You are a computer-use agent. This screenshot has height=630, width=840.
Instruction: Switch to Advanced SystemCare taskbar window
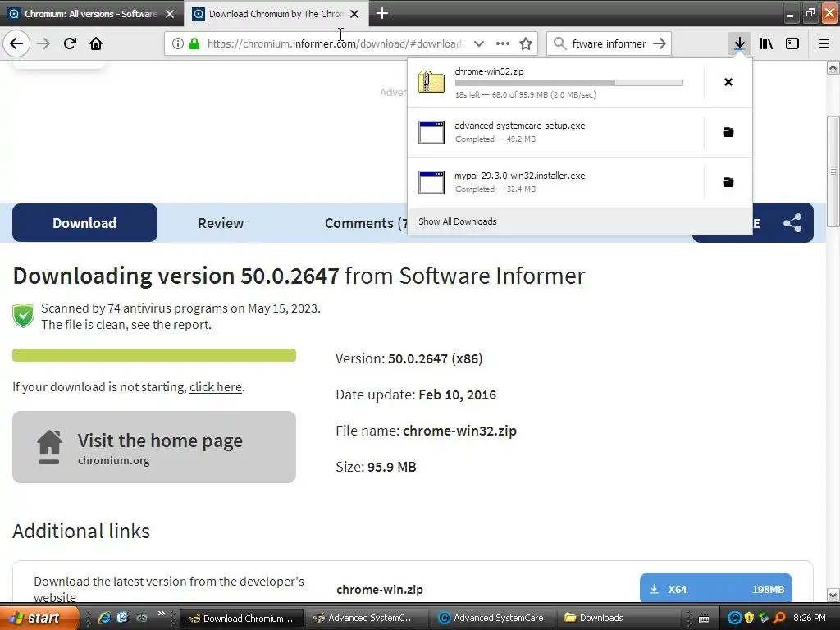(x=492, y=618)
